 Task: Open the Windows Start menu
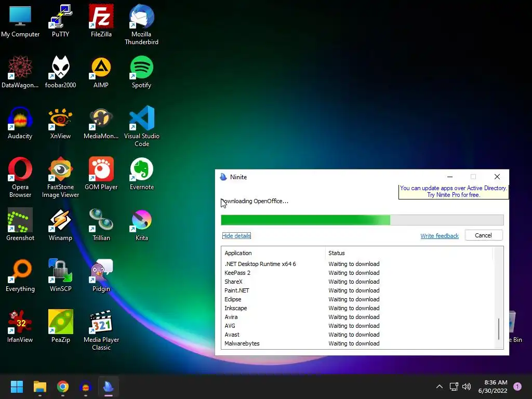17,387
